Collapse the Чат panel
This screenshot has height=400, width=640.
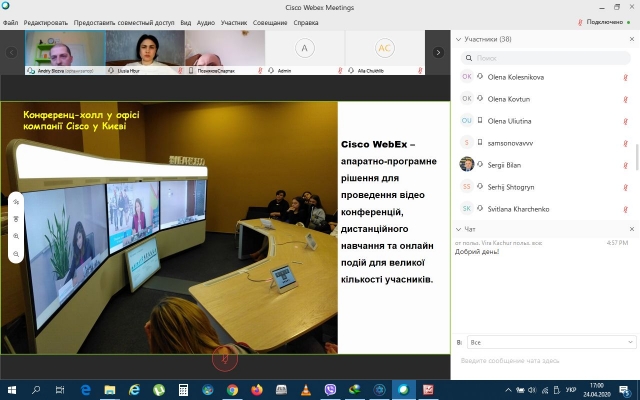[x=458, y=229]
